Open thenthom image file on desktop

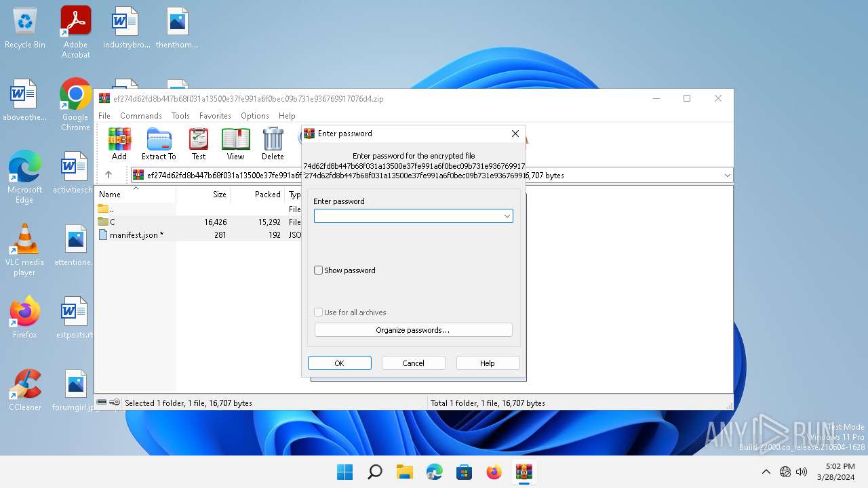tap(177, 28)
